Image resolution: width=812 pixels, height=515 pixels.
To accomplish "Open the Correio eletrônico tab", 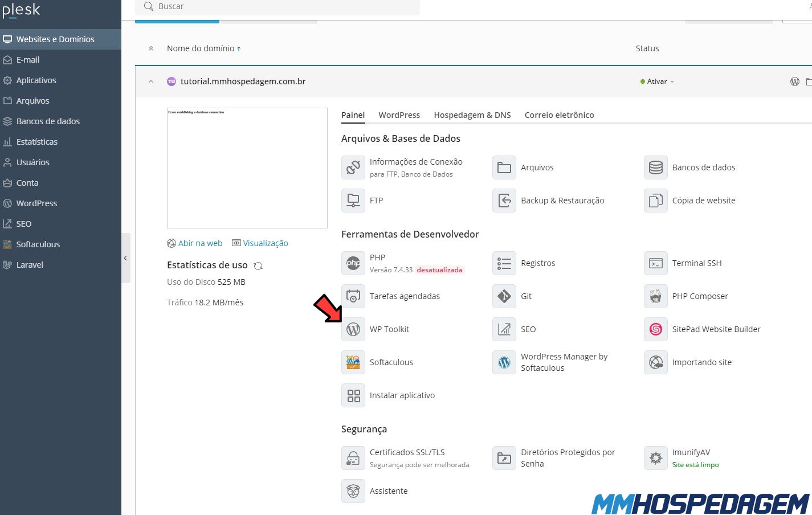I will point(559,115).
